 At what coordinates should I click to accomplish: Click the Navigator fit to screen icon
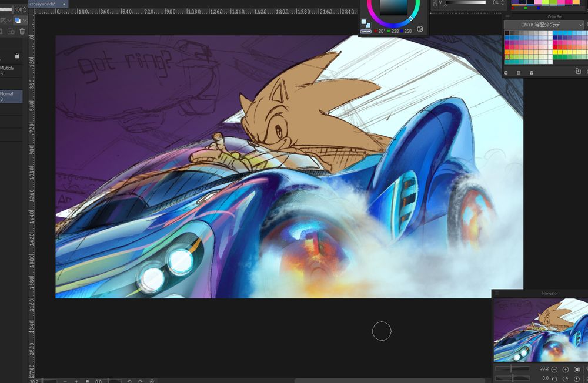click(x=577, y=369)
